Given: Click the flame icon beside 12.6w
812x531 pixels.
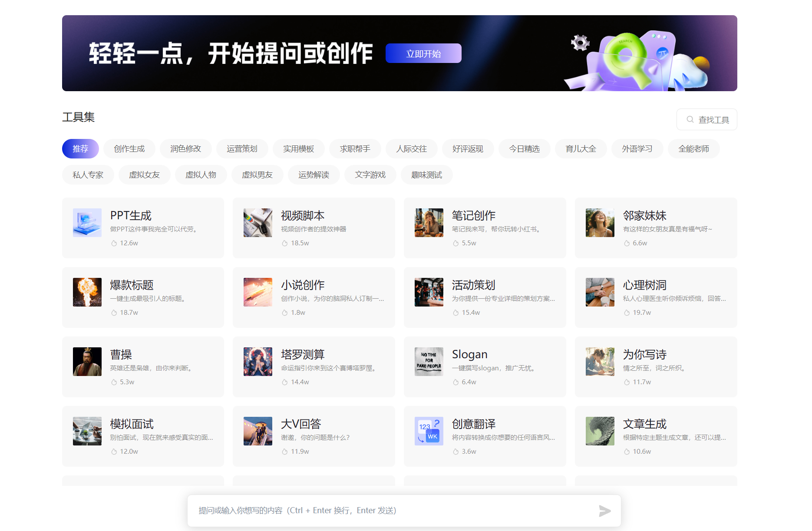Looking at the screenshot, I should coord(114,243).
